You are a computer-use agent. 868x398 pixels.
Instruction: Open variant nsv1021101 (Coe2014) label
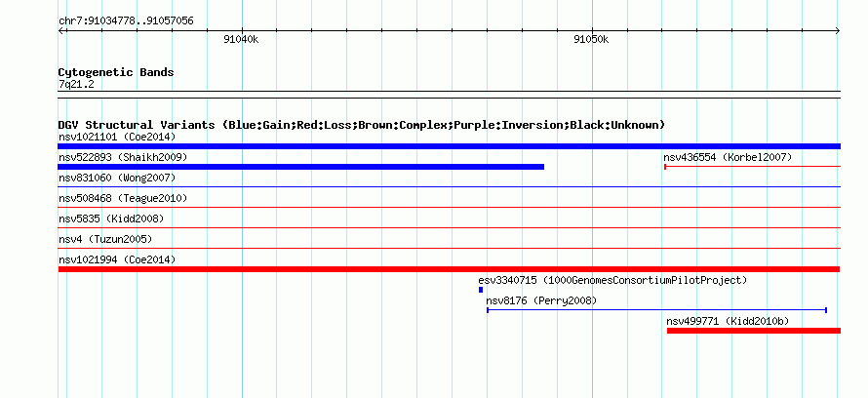(x=117, y=137)
